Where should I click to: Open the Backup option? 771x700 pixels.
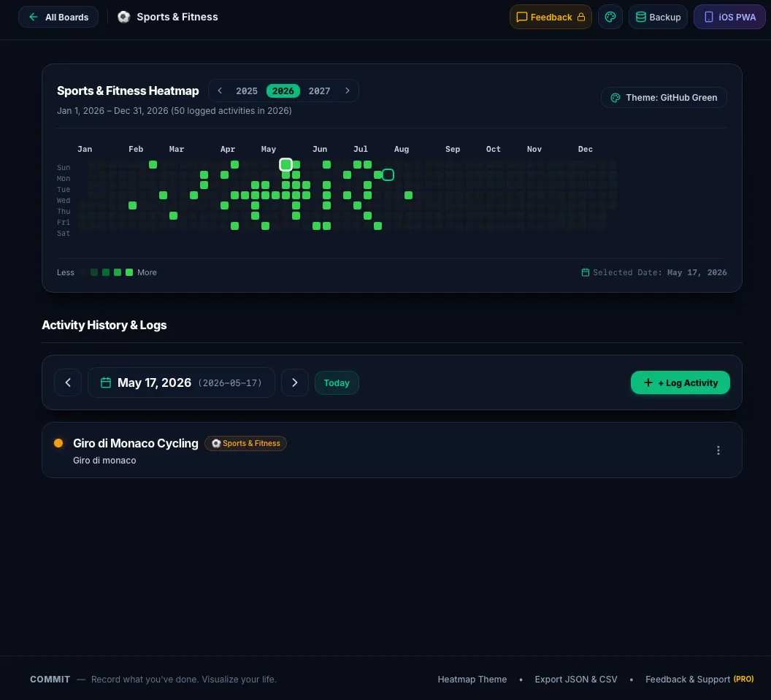658,18
